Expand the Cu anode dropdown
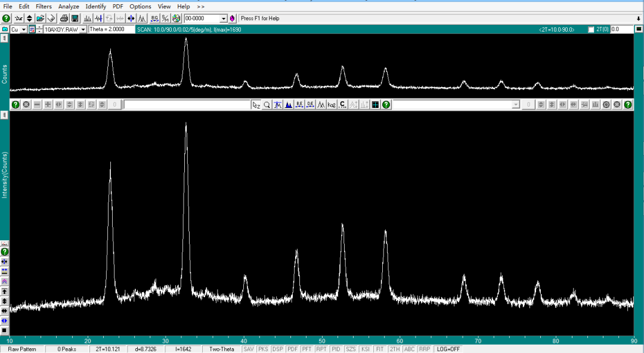644x353 pixels. tap(23, 29)
